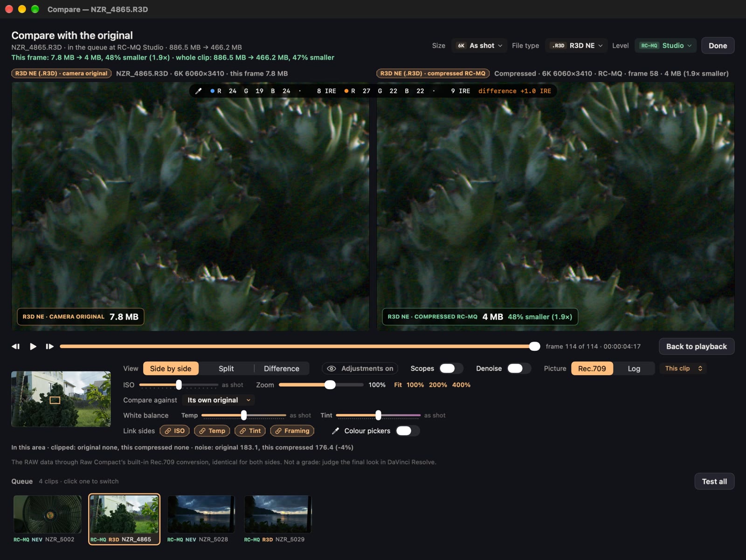The height and width of the screenshot is (560, 746).
Task: Toggle Temp link sides chip
Action: (x=212, y=431)
